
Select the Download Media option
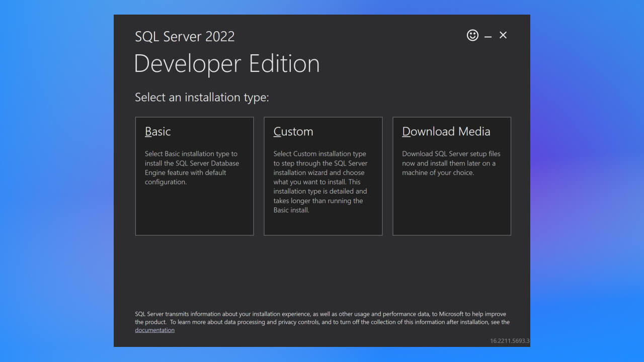[x=452, y=176]
